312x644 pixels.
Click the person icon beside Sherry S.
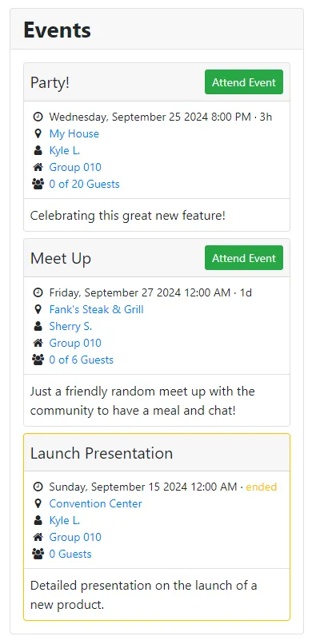pyautogui.click(x=38, y=327)
